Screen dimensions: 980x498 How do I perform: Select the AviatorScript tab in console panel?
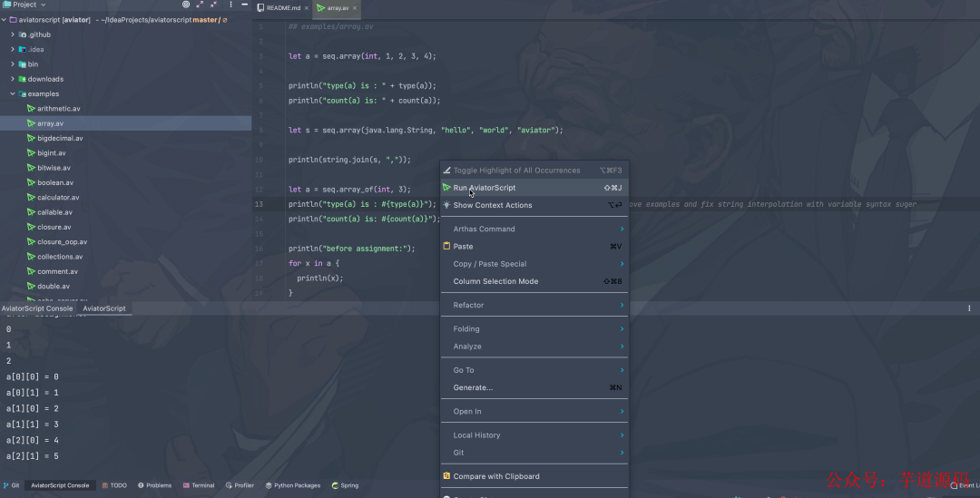[x=104, y=308]
